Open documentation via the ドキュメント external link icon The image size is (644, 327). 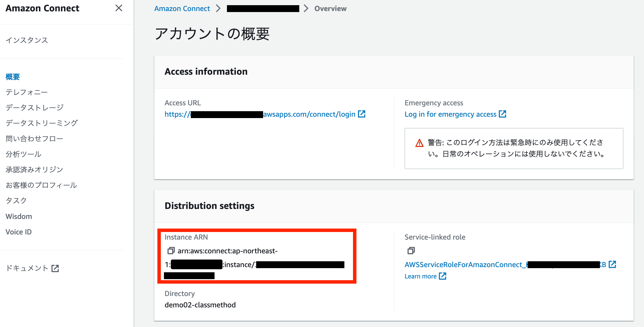[55, 268]
